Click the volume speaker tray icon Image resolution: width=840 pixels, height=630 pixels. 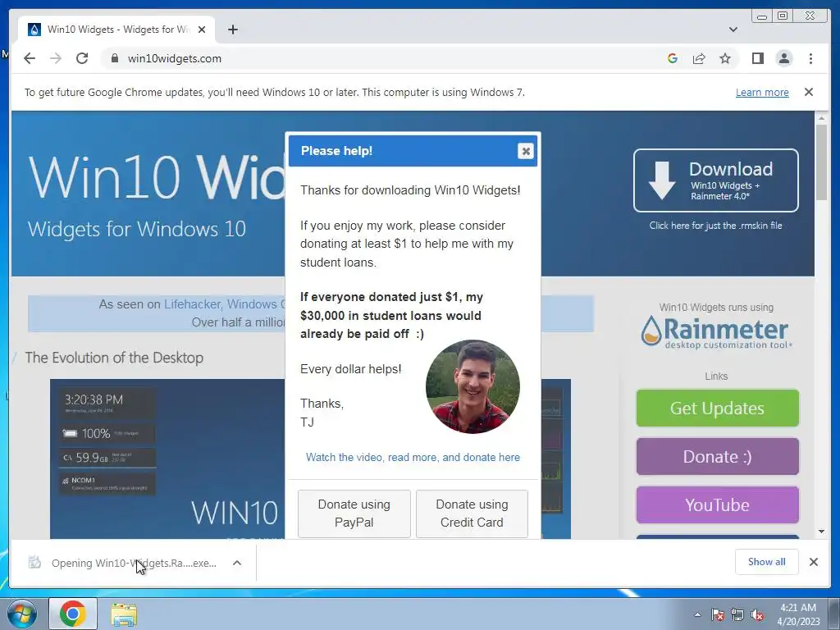click(x=757, y=615)
